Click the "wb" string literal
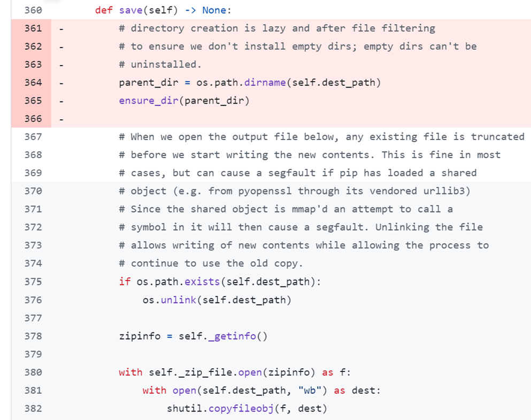The height and width of the screenshot is (420, 531). click(x=310, y=391)
